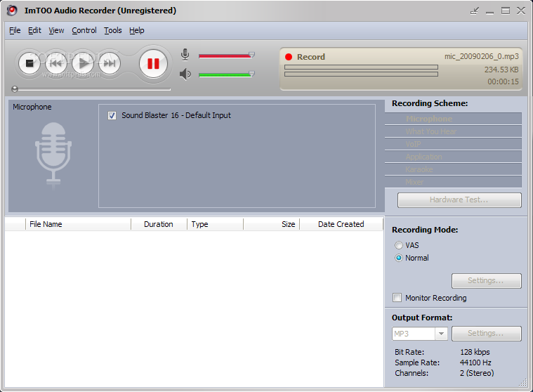This screenshot has width=533, height=392.
Task: Sort list by Date Created column
Action: pos(341,224)
